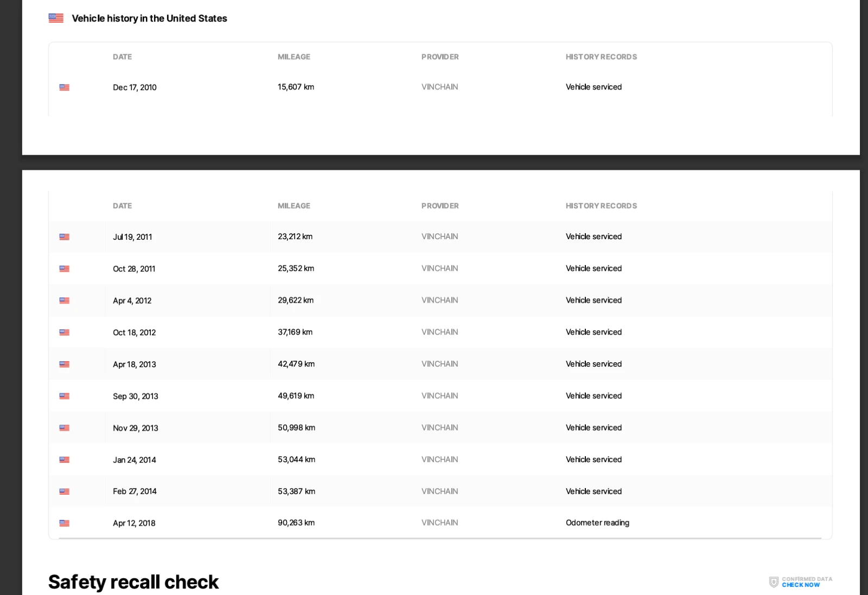Click the PROVIDER column header in the lower table
The width and height of the screenshot is (868, 595).
(439, 206)
